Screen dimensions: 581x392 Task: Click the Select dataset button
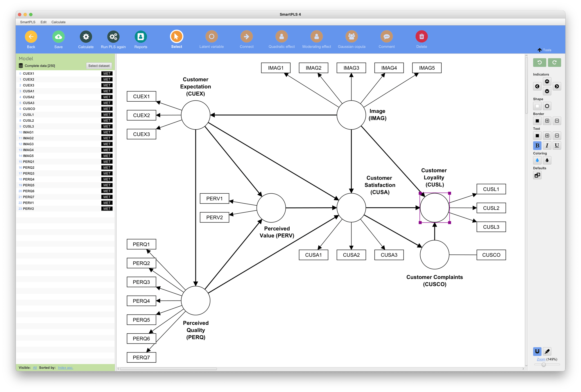pos(98,66)
